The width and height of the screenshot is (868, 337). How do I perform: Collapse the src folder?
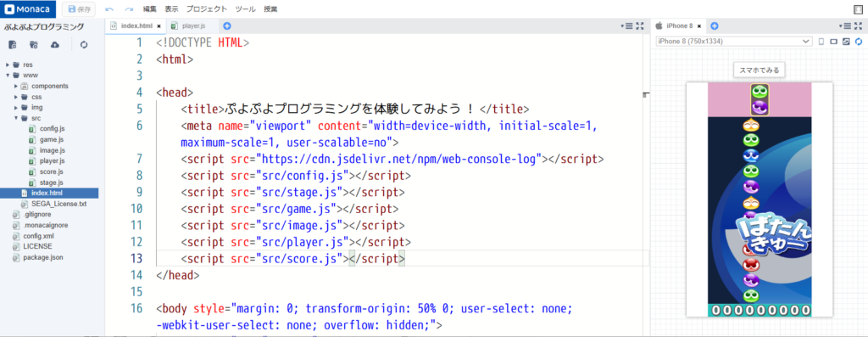tap(16, 118)
